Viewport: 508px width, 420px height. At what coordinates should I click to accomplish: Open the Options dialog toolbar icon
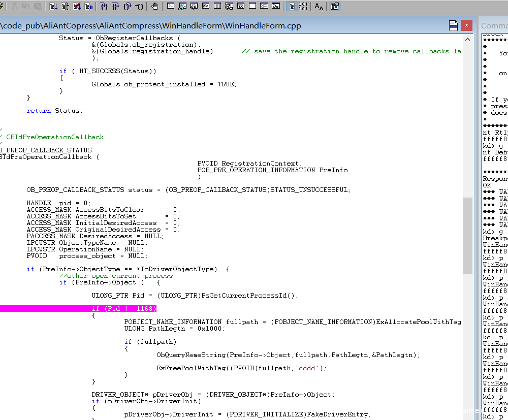[334, 7]
